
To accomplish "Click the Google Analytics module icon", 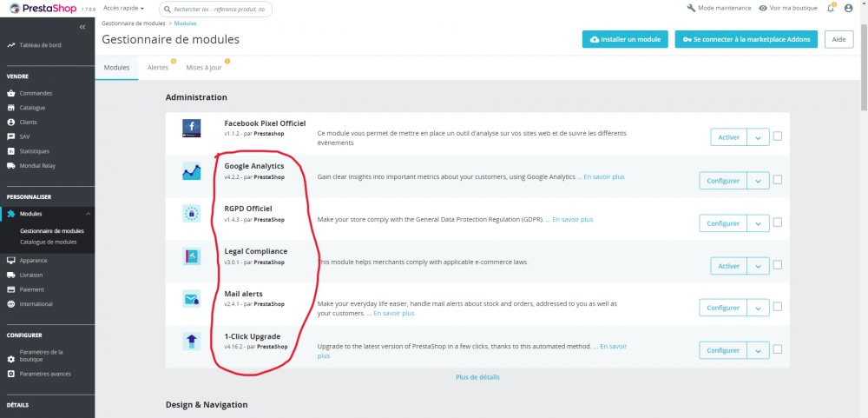I will click(192, 171).
